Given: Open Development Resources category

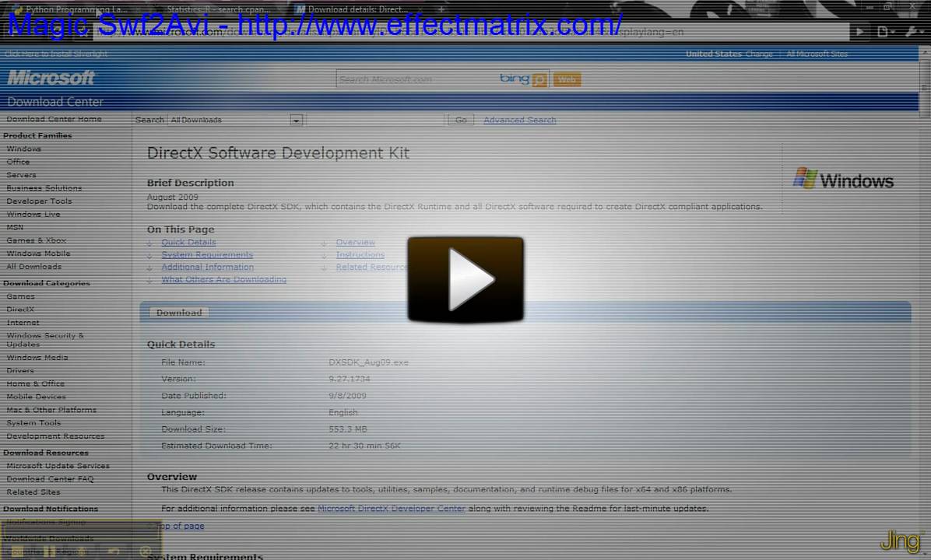Looking at the screenshot, I should click(x=55, y=436).
